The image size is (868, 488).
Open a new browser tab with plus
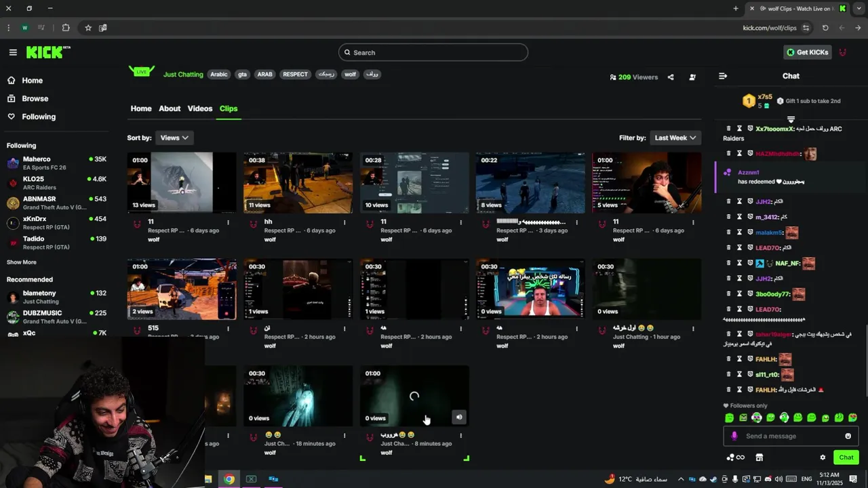click(736, 8)
